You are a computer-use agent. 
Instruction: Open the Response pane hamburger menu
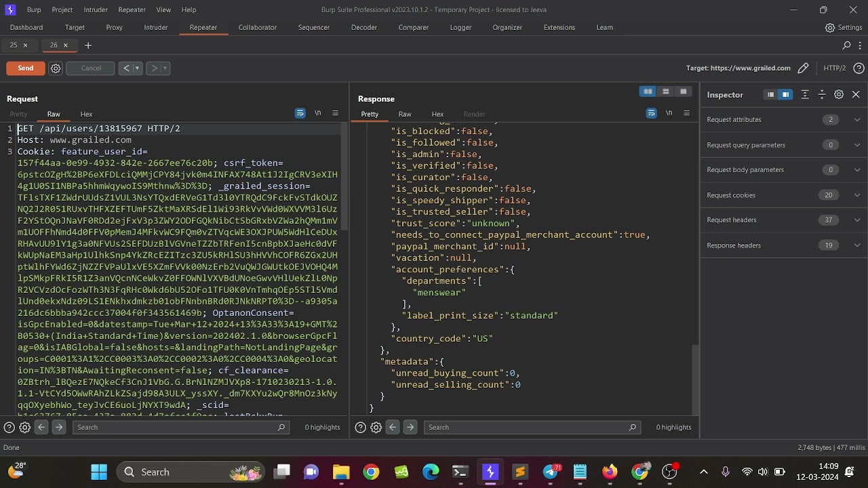[x=686, y=113]
